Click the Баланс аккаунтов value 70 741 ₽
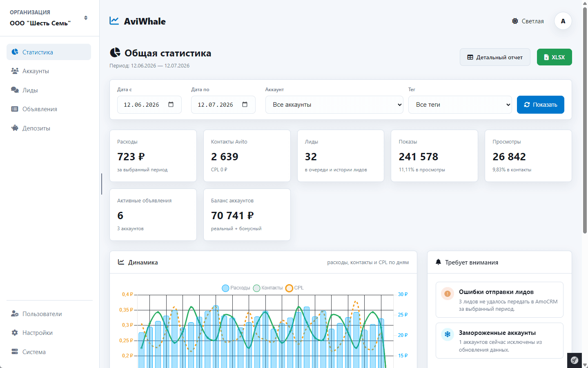Image resolution: width=588 pixels, height=368 pixels. pos(232,215)
